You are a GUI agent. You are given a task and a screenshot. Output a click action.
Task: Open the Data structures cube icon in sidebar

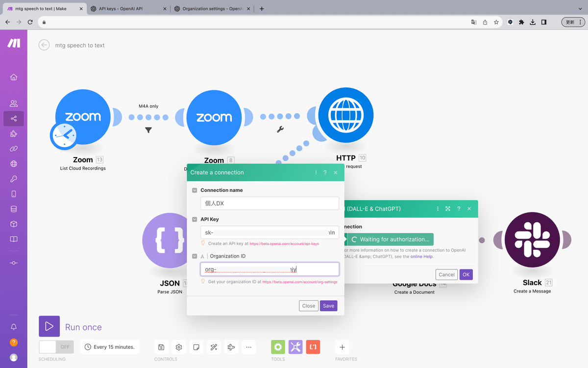14,224
